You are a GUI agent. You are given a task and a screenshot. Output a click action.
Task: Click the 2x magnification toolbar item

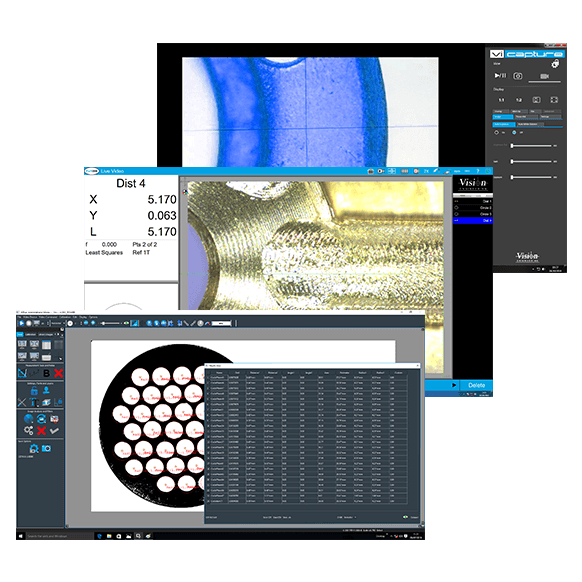coord(426,171)
